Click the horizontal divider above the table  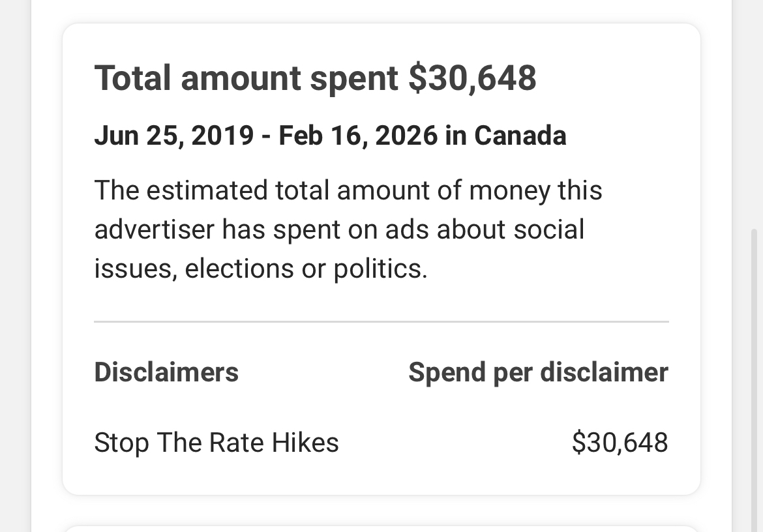[x=381, y=321]
